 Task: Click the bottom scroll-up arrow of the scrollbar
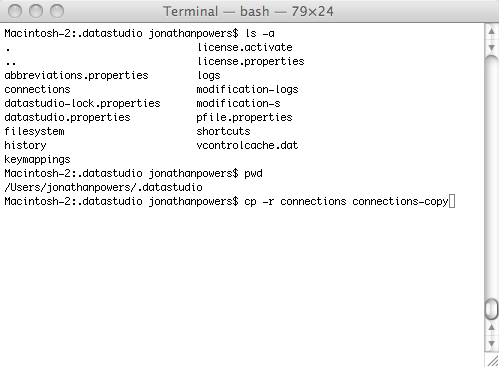491,327
